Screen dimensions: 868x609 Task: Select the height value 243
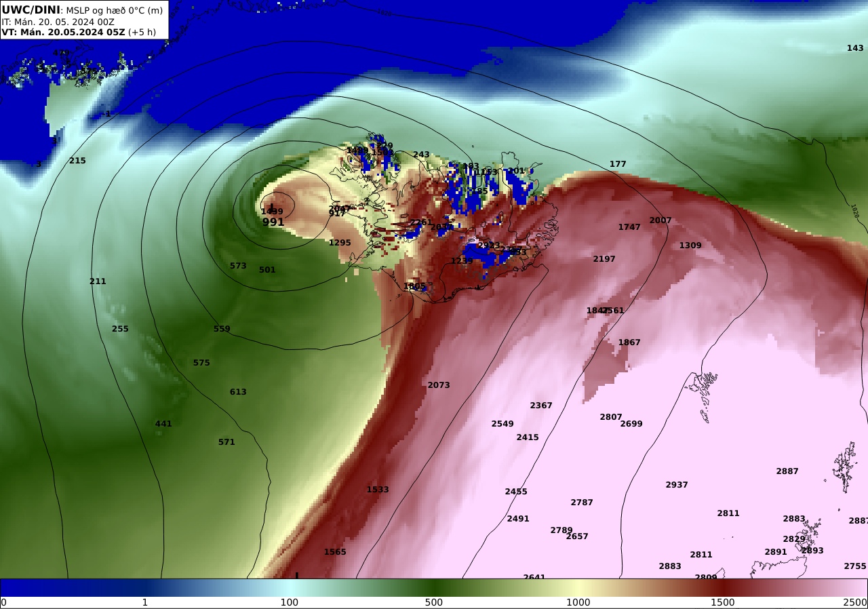click(x=421, y=155)
